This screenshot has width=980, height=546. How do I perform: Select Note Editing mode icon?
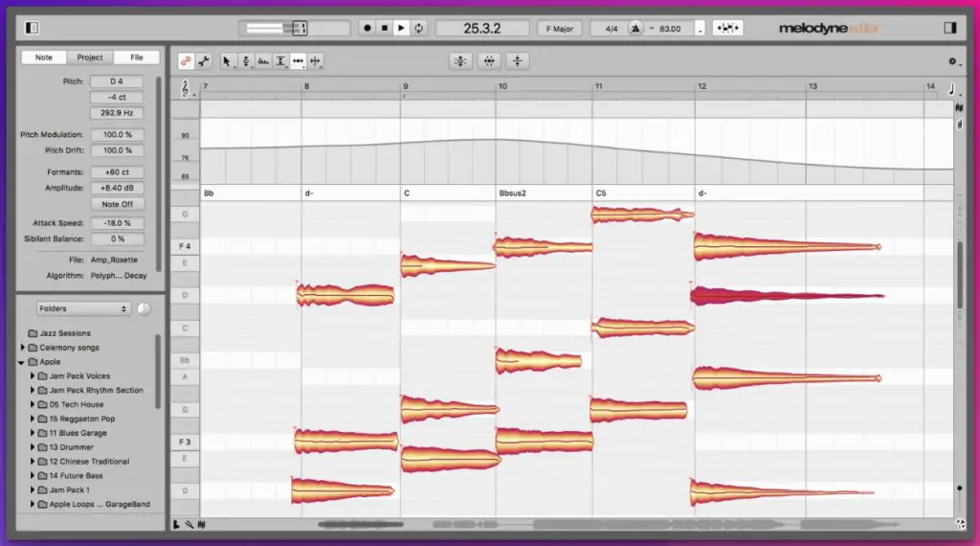186,60
